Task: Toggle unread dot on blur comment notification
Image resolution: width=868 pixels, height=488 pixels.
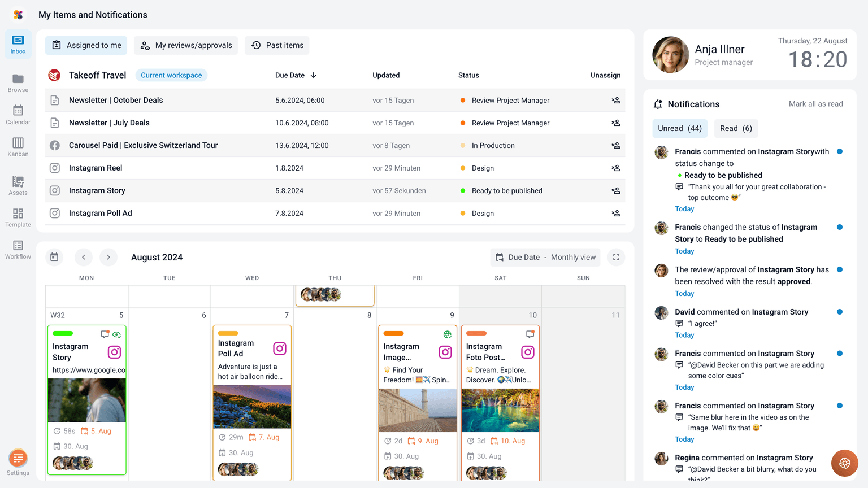Action: pos(840,406)
